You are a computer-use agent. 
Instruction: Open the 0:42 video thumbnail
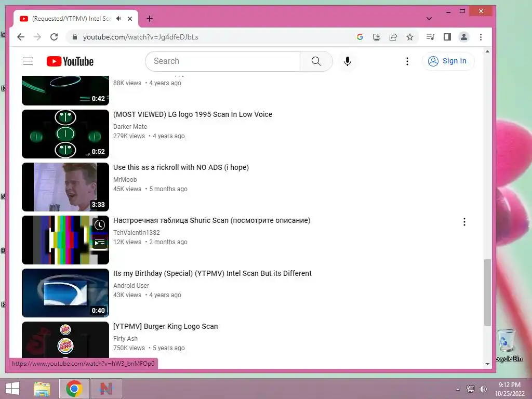tap(65, 90)
